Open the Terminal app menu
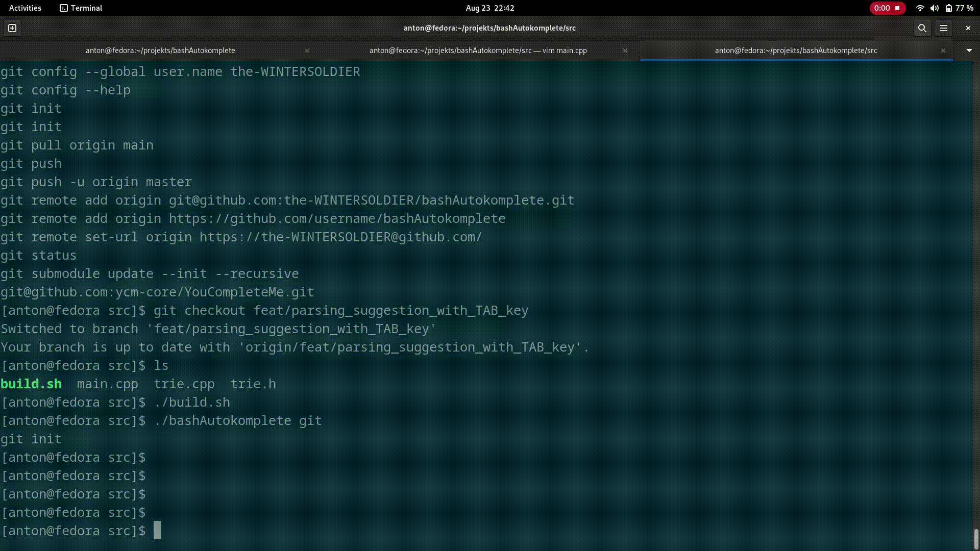980x551 pixels. tap(81, 8)
